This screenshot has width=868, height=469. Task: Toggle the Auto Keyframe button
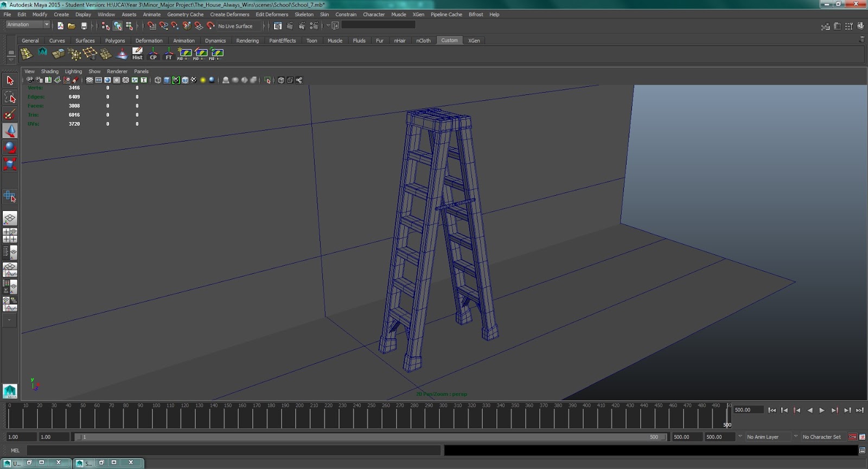point(852,437)
